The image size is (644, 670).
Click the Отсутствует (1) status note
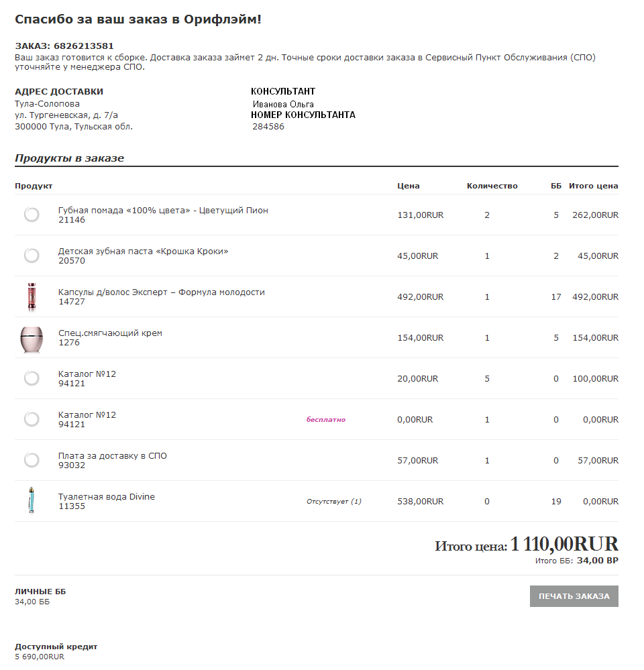point(334,501)
